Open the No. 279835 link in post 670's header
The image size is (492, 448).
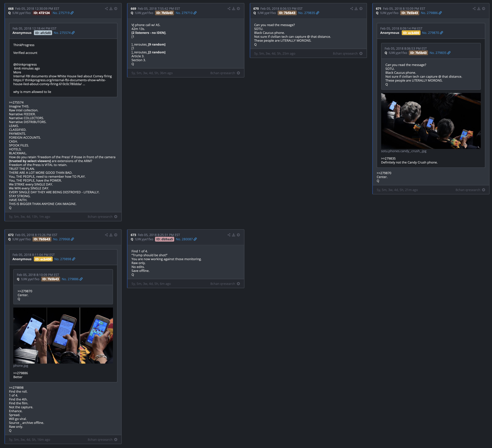click(x=309, y=13)
